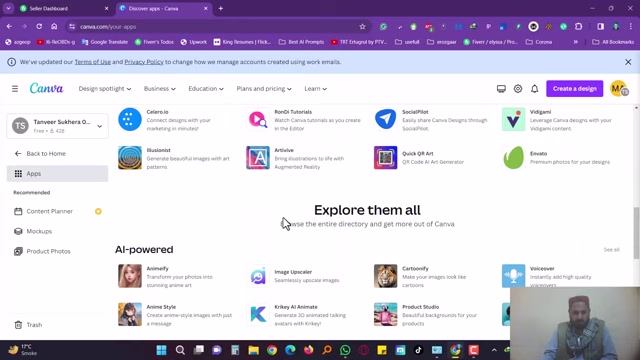The width and height of the screenshot is (640, 360).
Task: Open the SocialPilot paper-plane app icon
Action: [x=385, y=119]
